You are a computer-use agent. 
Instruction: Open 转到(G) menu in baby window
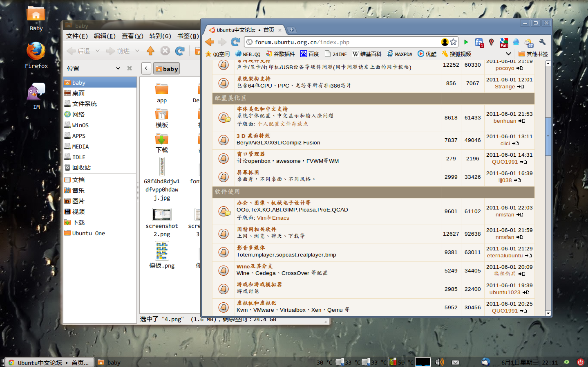pos(160,36)
